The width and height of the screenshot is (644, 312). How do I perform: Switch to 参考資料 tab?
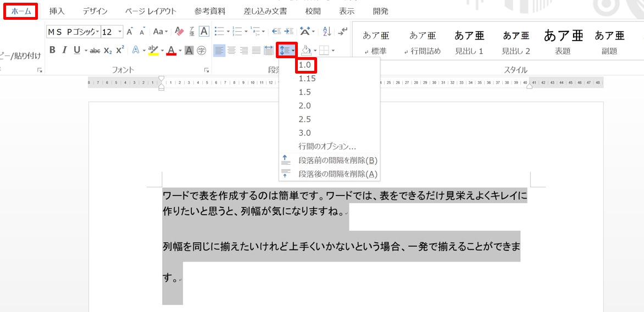coord(210,12)
